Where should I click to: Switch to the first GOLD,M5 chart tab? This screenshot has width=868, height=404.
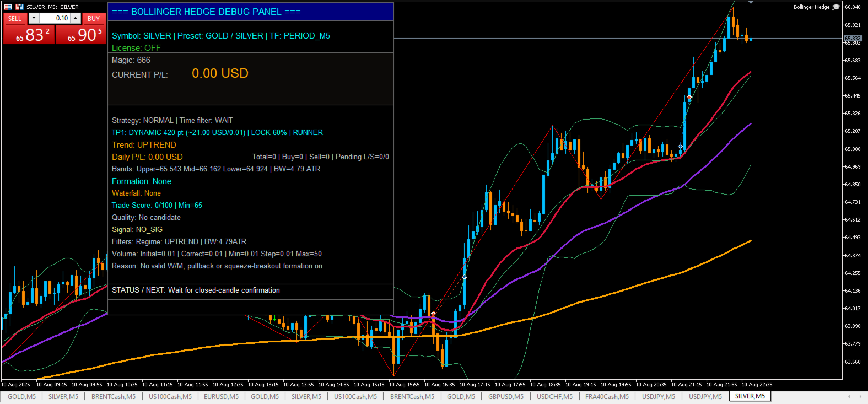pos(21,396)
